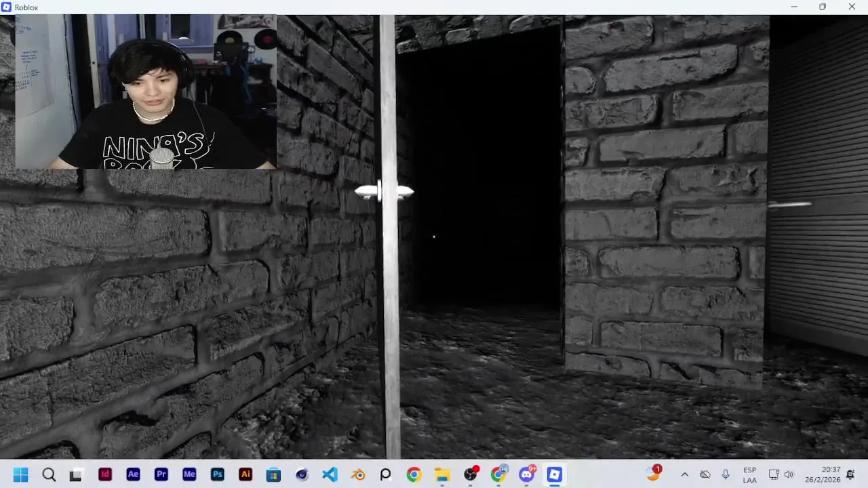Launch Adobe Illustrator from the taskbar
The height and width of the screenshot is (488, 868).
(x=245, y=474)
